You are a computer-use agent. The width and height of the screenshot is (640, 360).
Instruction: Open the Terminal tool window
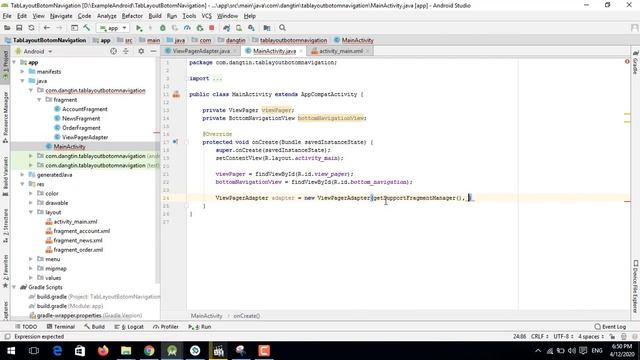tap(60, 327)
